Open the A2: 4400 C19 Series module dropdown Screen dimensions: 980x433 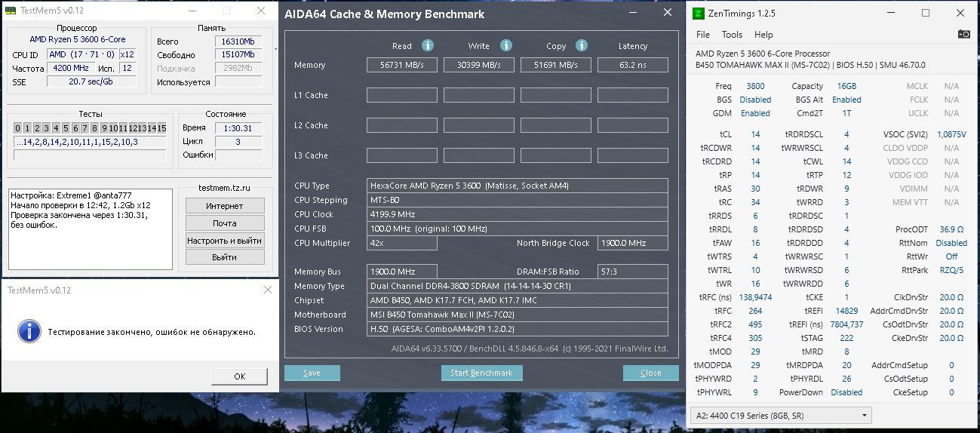click(x=781, y=415)
